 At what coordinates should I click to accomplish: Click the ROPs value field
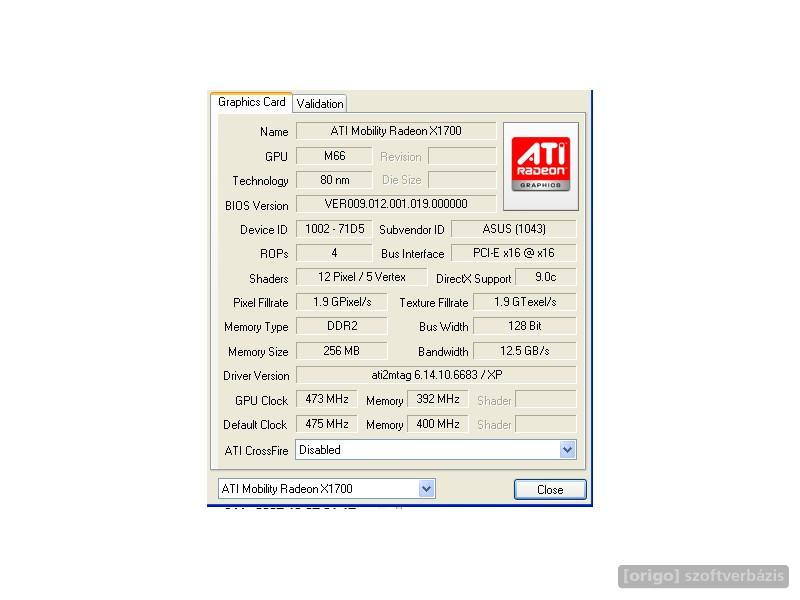pos(334,253)
